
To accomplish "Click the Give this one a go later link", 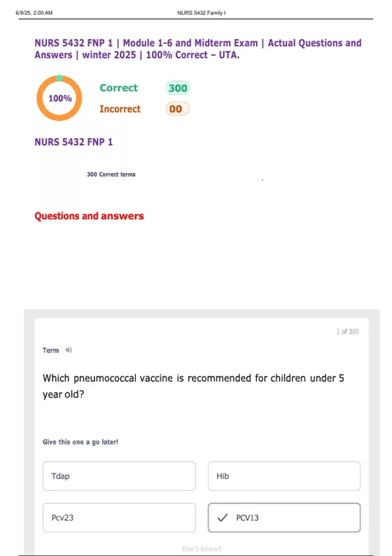I will pos(80,442).
